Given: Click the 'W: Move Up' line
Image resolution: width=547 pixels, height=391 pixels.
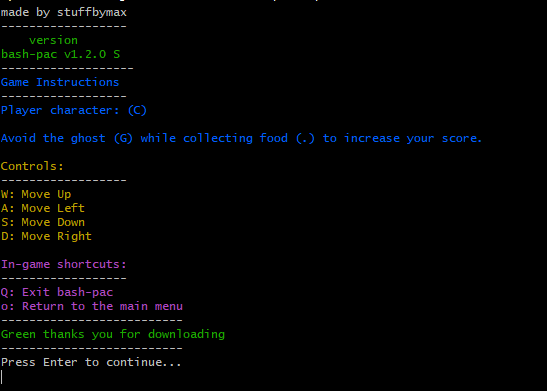Looking at the screenshot, I should (x=36, y=194).
